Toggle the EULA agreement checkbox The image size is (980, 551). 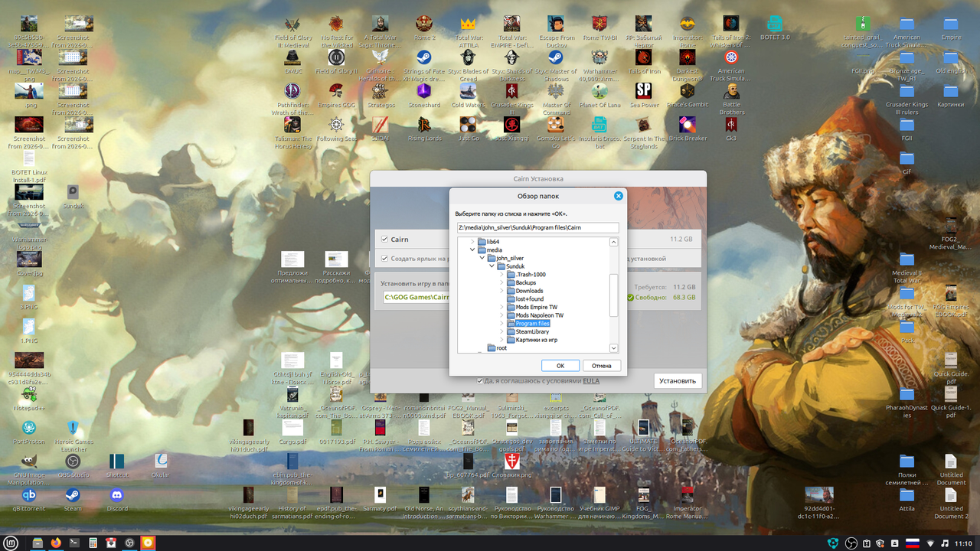click(480, 380)
